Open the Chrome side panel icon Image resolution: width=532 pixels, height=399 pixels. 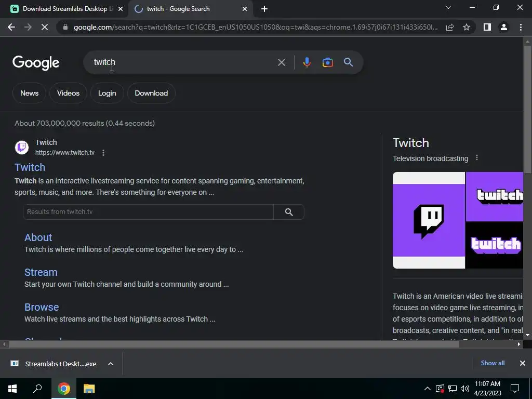[x=487, y=27]
